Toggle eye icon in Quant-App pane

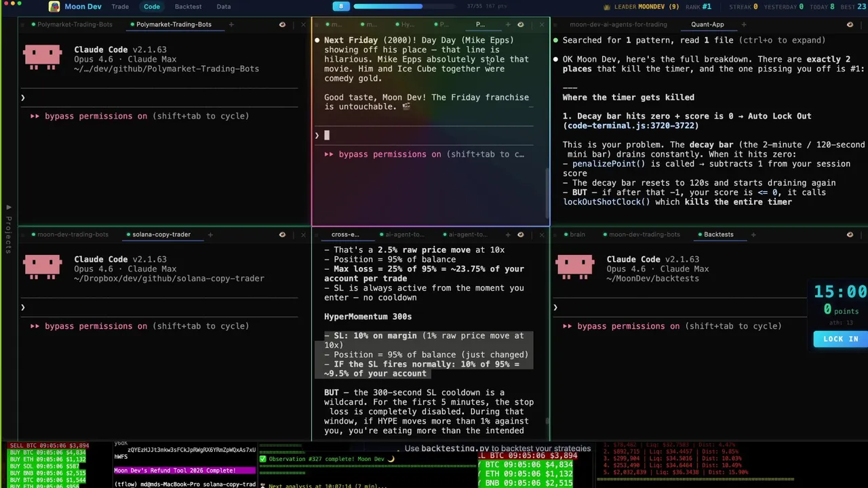coord(850,24)
